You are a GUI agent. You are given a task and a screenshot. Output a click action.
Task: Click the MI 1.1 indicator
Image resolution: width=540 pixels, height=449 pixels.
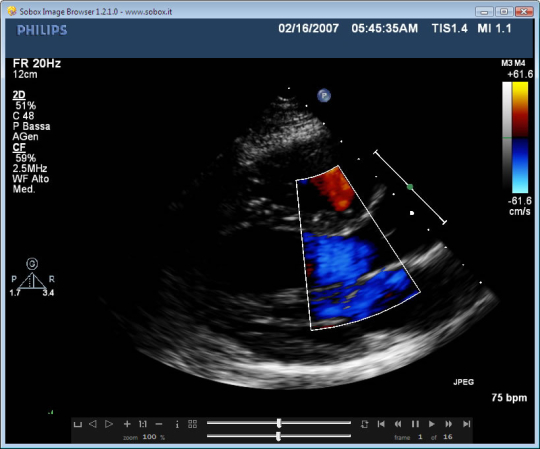(494, 28)
